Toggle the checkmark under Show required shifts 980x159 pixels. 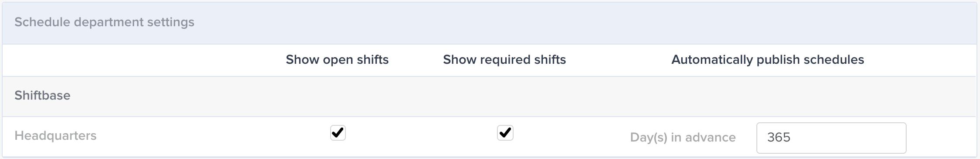tap(505, 133)
